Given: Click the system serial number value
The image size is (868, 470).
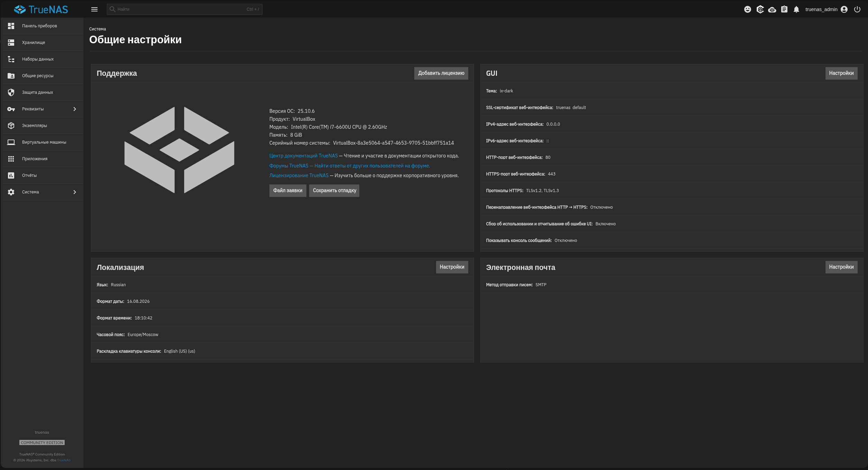Looking at the screenshot, I should 393,143.
